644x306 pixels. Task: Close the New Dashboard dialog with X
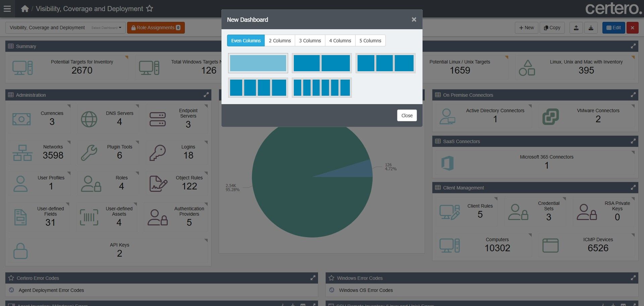414,19
